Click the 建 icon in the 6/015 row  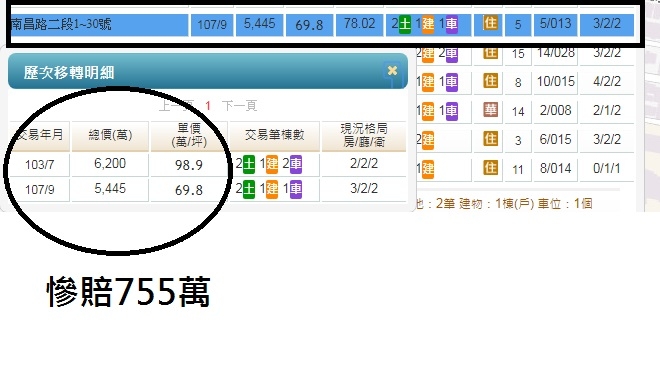point(428,141)
